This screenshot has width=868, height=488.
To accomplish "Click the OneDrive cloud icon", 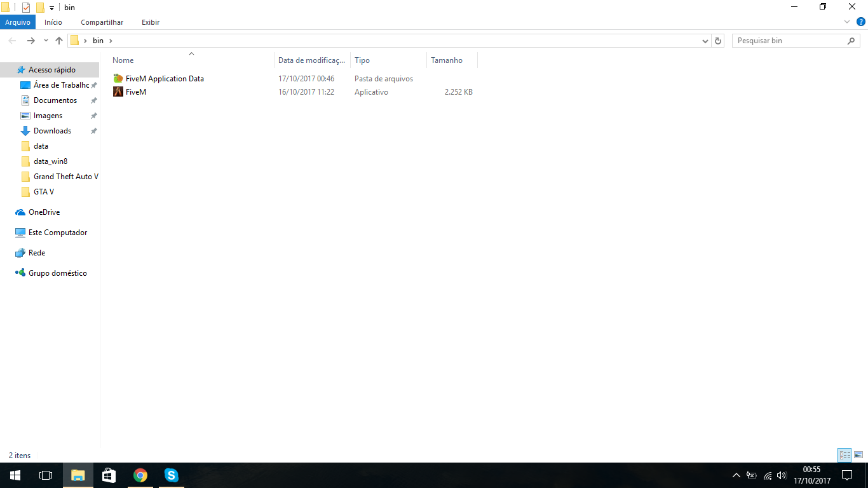I will pos(20,212).
